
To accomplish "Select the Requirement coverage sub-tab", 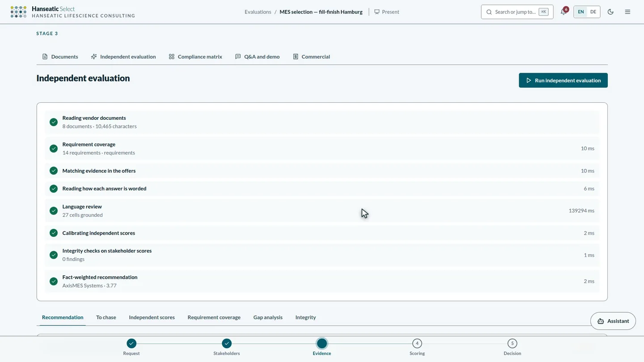I will [214, 317].
